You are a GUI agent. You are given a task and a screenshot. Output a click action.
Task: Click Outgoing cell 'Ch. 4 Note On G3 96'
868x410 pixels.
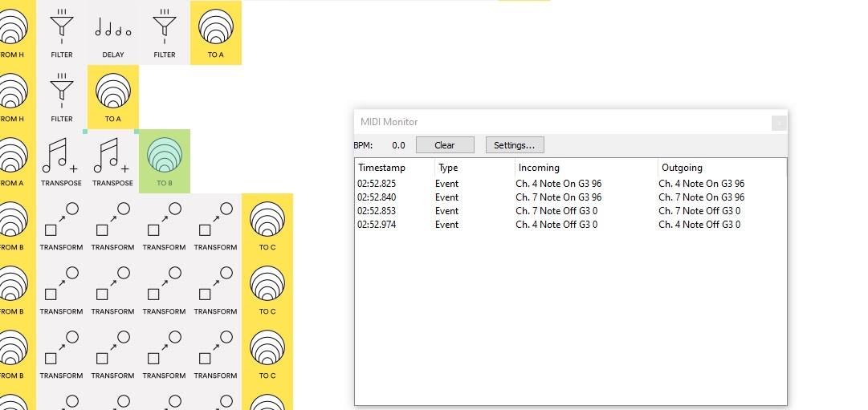tap(701, 184)
